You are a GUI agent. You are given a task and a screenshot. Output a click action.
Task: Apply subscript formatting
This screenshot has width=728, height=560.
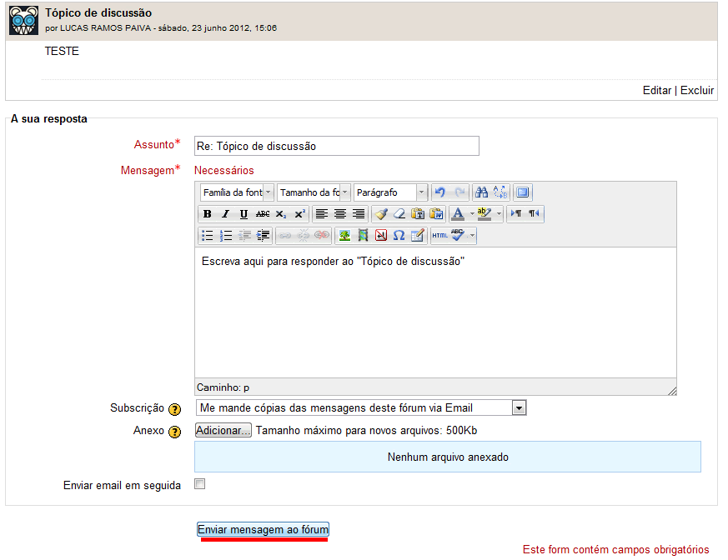coord(281,214)
